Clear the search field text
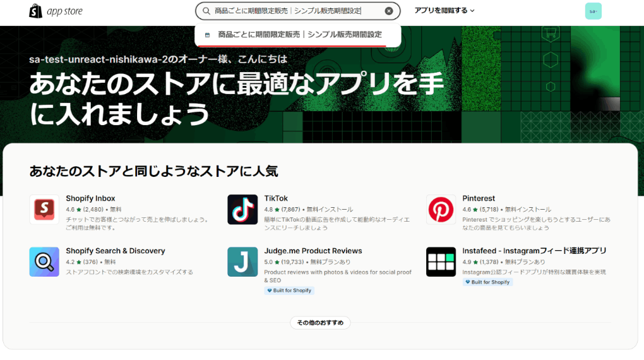The width and height of the screenshot is (644, 360). pyautogui.click(x=388, y=11)
